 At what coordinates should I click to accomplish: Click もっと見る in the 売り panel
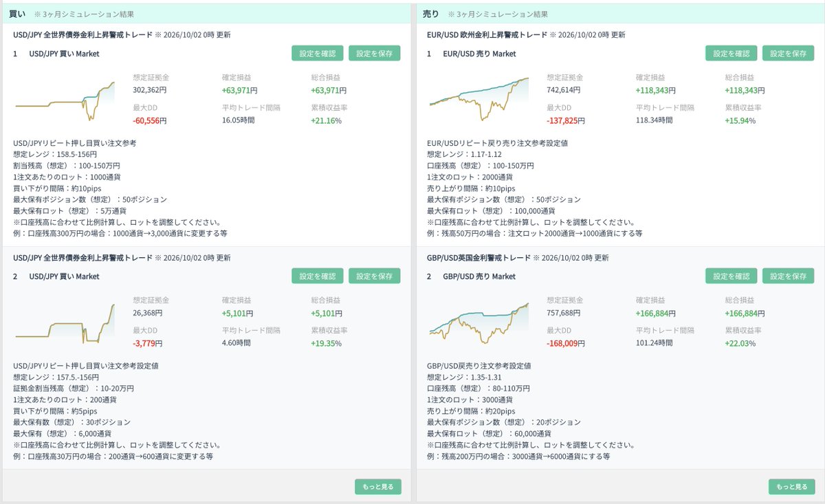[792, 487]
